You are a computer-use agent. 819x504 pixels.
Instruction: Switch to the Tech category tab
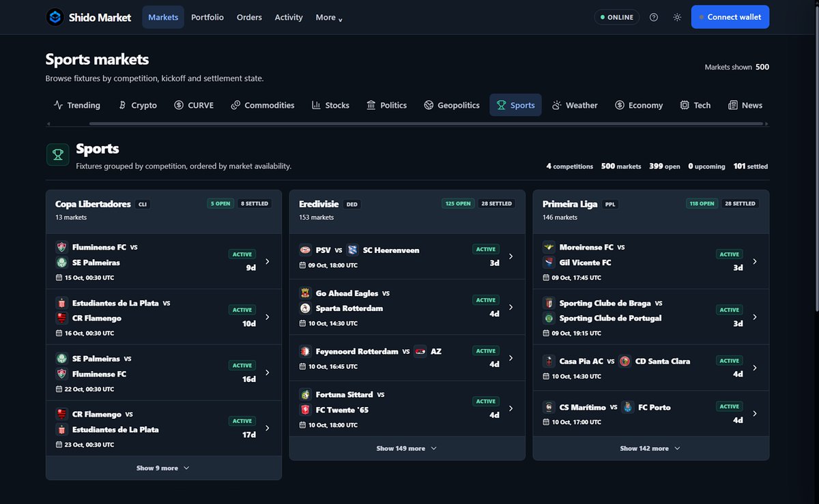(x=695, y=105)
